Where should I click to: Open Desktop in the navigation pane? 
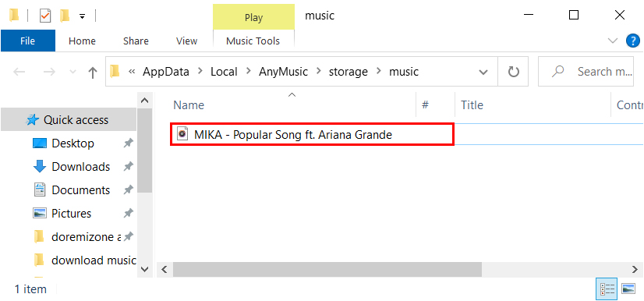[73, 143]
